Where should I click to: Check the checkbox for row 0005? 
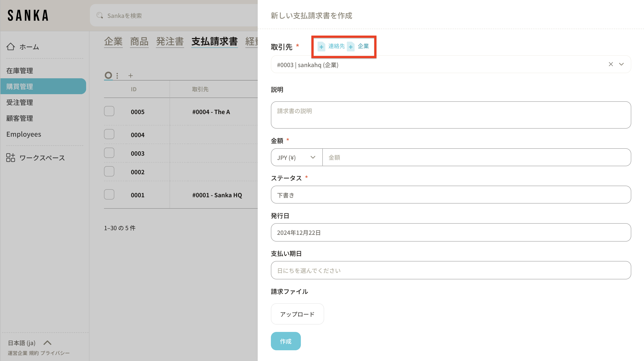click(x=109, y=111)
